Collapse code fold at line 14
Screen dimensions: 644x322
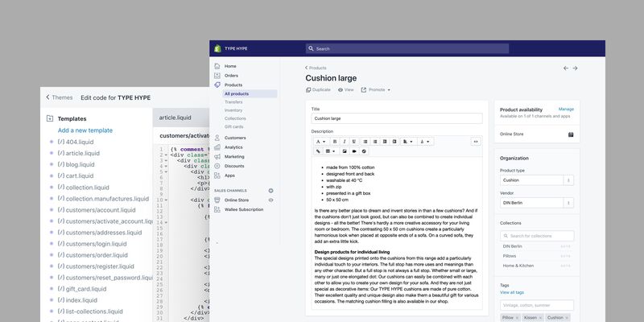pos(166,223)
